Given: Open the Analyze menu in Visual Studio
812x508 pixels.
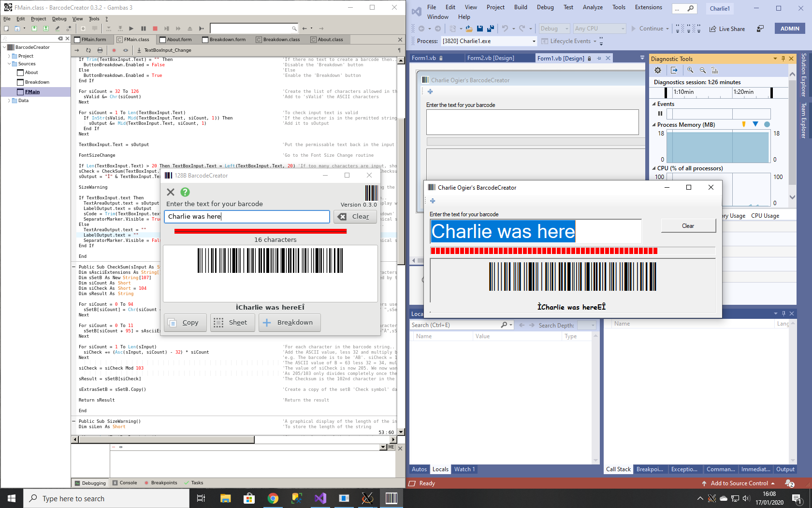Looking at the screenshot, I should (x=593, y=7).
